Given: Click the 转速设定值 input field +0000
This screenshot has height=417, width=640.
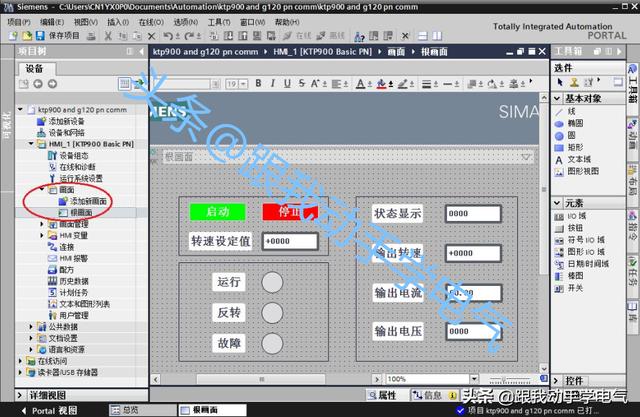Looking at the screenshot, I should pos(290,241).
